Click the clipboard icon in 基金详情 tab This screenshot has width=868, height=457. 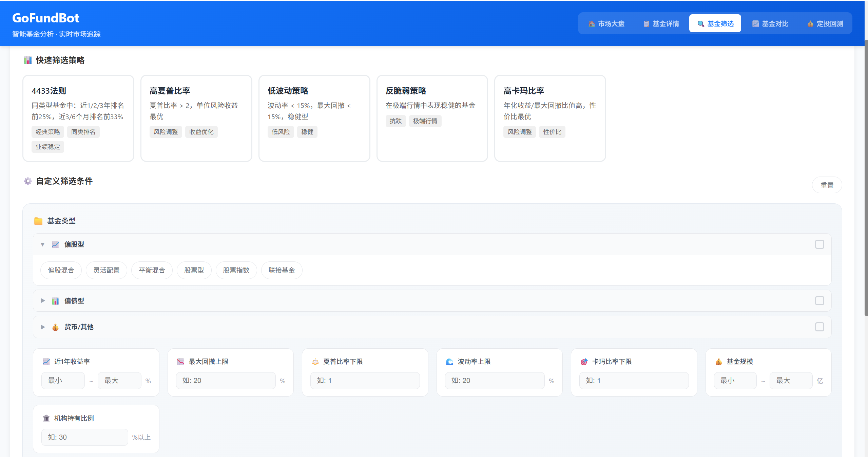pyautogui.click(x=646, y=24)
